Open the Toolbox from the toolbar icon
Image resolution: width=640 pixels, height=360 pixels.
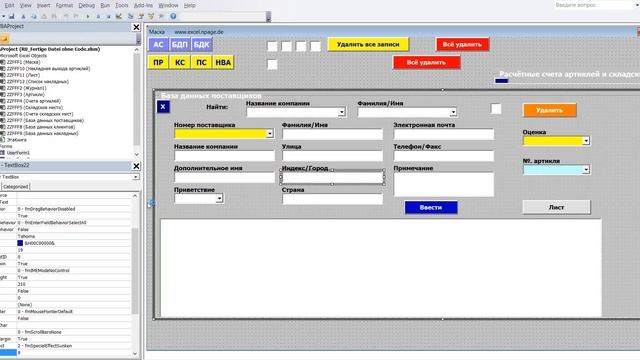click(x=161, y=16)
